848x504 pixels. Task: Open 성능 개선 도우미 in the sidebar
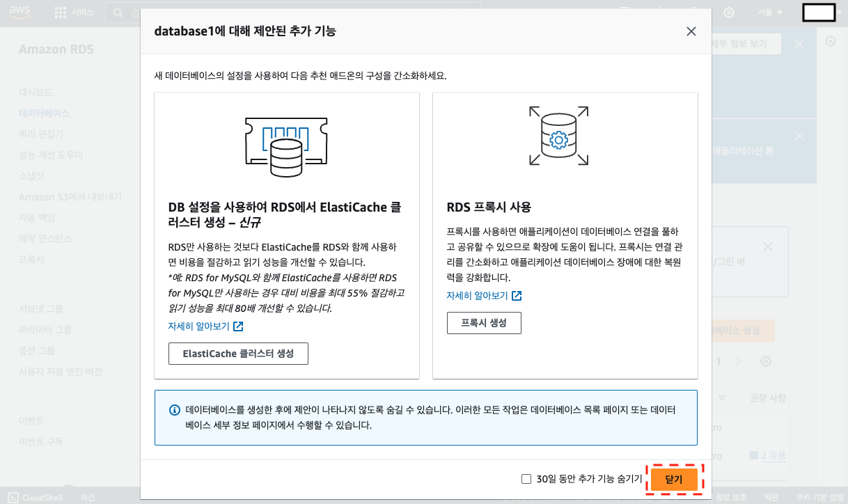tap(51, 155)
